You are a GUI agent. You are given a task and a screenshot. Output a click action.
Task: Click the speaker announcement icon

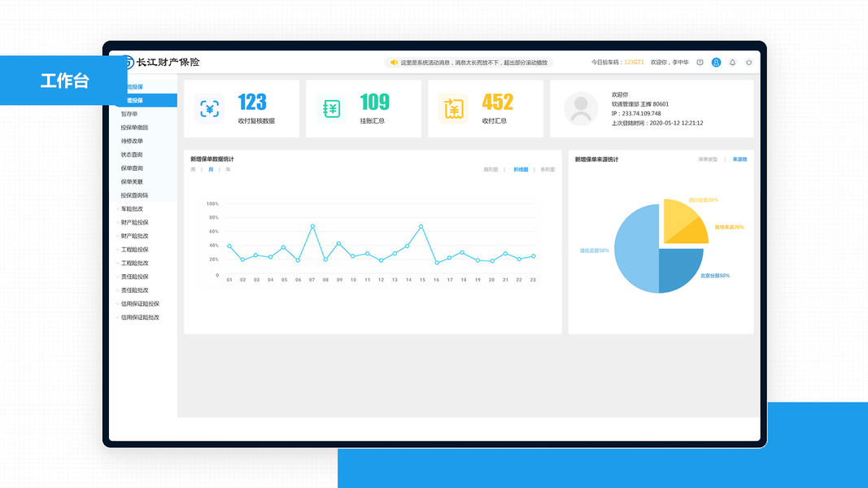point(394,63)
